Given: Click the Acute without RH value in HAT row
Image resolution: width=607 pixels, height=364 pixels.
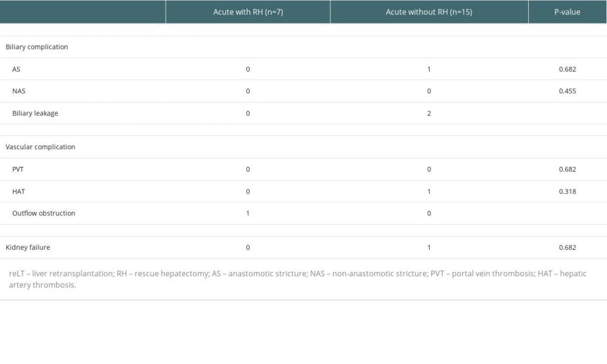Looking at the screenshot, I should tap(429, 191).
